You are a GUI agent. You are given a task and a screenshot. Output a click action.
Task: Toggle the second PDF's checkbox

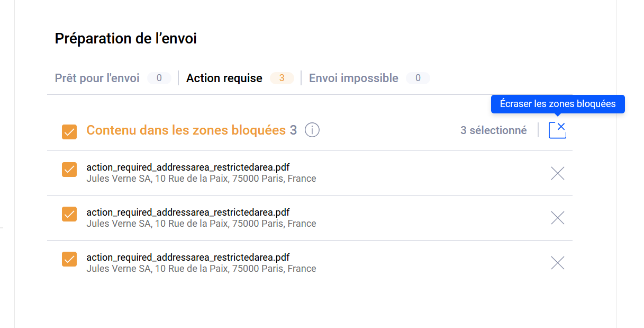coord(69,214)
